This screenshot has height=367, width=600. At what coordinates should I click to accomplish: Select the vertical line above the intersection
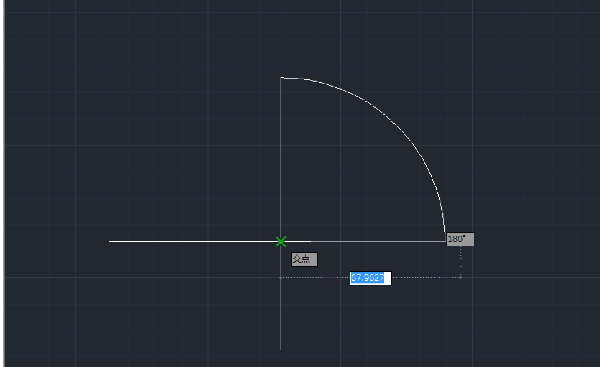click(280, 159)
